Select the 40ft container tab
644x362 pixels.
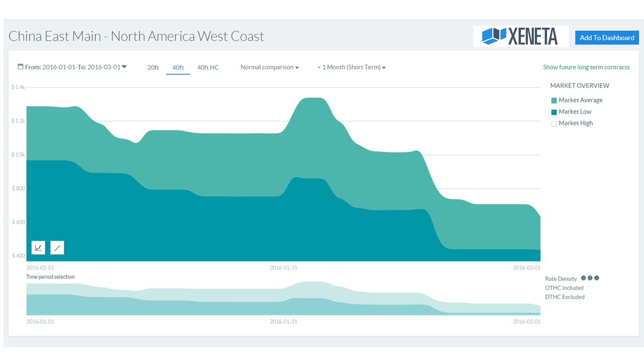click(x=178, y=67)
